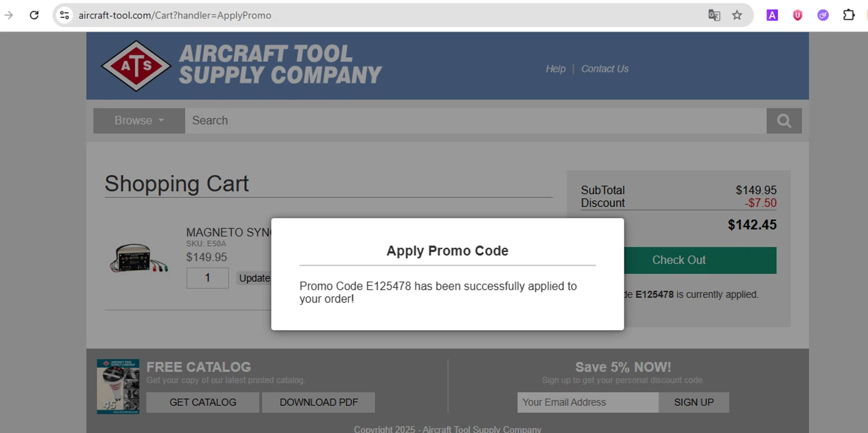Open the Browse dropdown menu
This screenshot has width=868, height=433.
139,121
